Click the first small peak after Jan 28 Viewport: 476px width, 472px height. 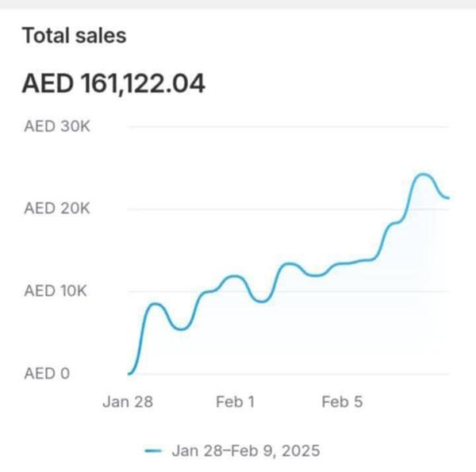coord(154,304)
